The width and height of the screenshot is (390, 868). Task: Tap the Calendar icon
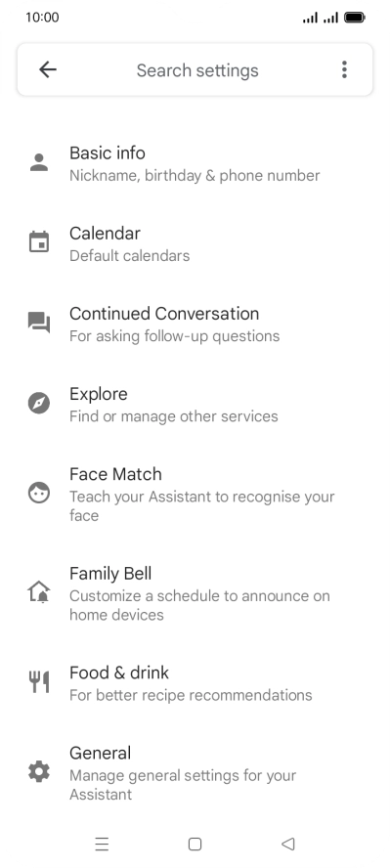click(x=39, y=242)
